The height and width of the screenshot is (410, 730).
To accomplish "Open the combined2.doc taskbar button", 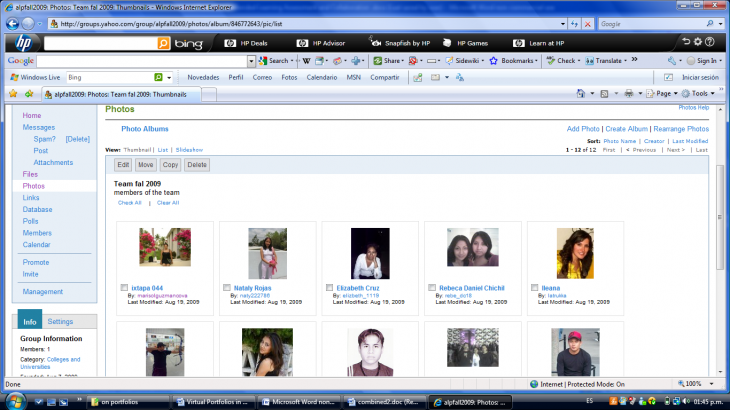I will 383,402.
